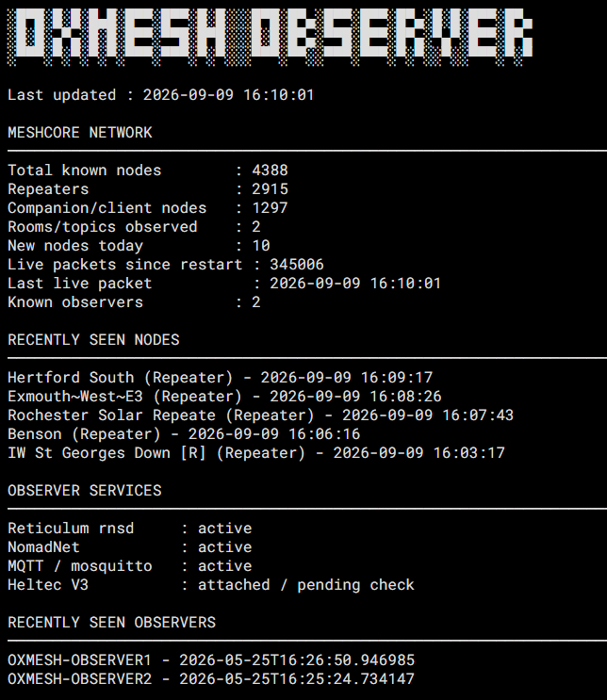The height and width of the screenshot is (700, 607).
Task: Select the 'Last updated : 2026-09-09 16:10:01' line
Action: (161, 95)
